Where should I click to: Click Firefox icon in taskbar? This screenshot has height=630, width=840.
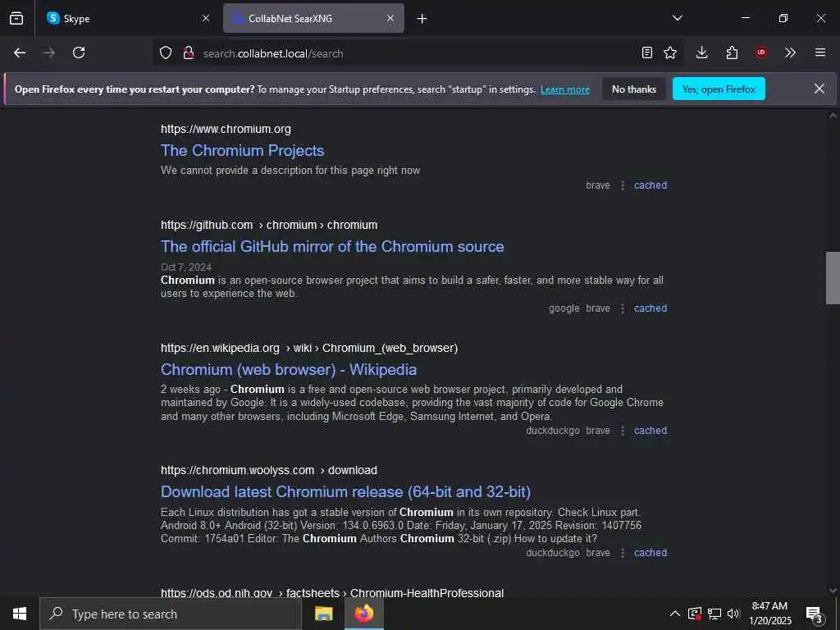[x=363, y=614]
